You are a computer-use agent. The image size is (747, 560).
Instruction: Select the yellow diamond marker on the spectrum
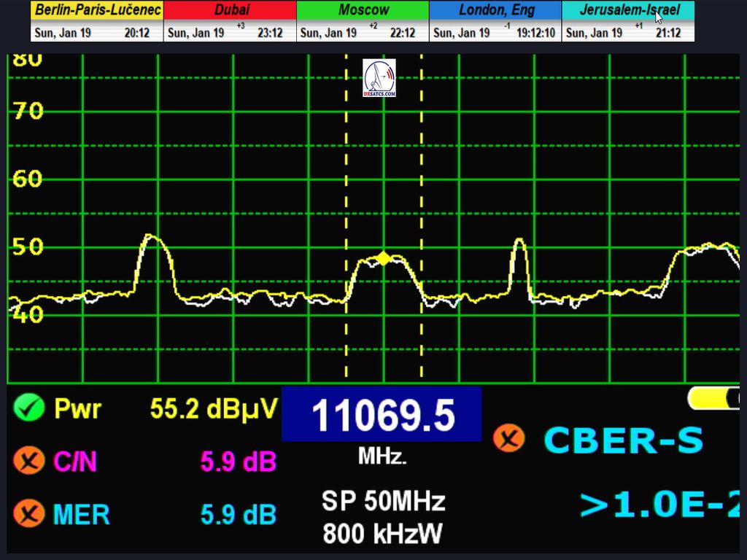(383, 258)
